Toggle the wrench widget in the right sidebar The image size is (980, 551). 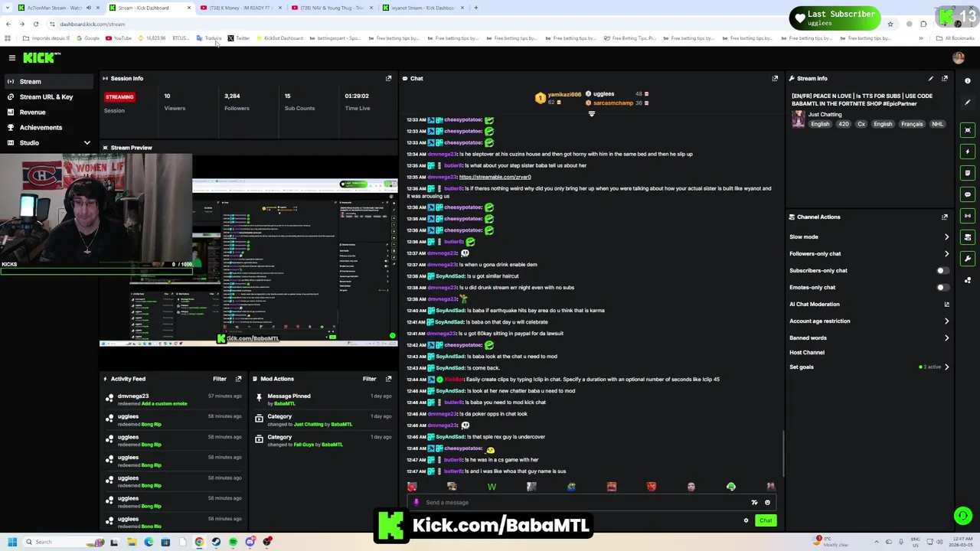968,259
